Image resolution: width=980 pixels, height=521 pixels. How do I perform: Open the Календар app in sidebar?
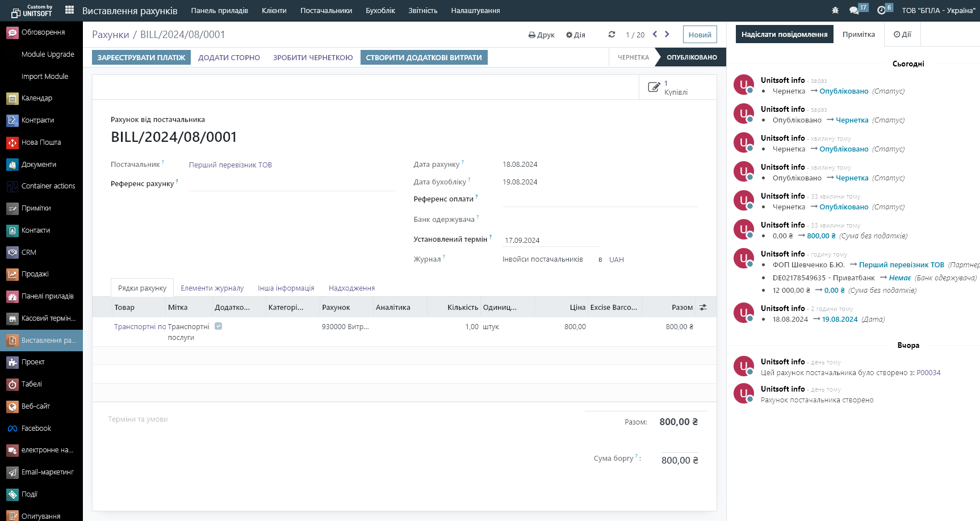tap(37, 98)
